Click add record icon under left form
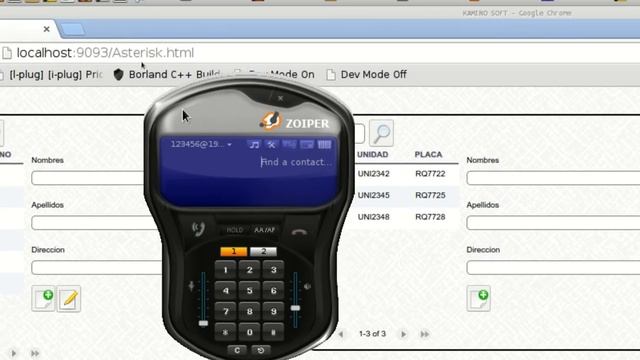 tap(43, 299)
